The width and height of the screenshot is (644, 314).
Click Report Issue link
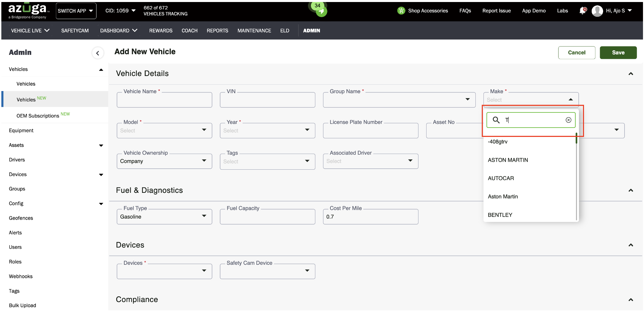[x=497, y=11]
